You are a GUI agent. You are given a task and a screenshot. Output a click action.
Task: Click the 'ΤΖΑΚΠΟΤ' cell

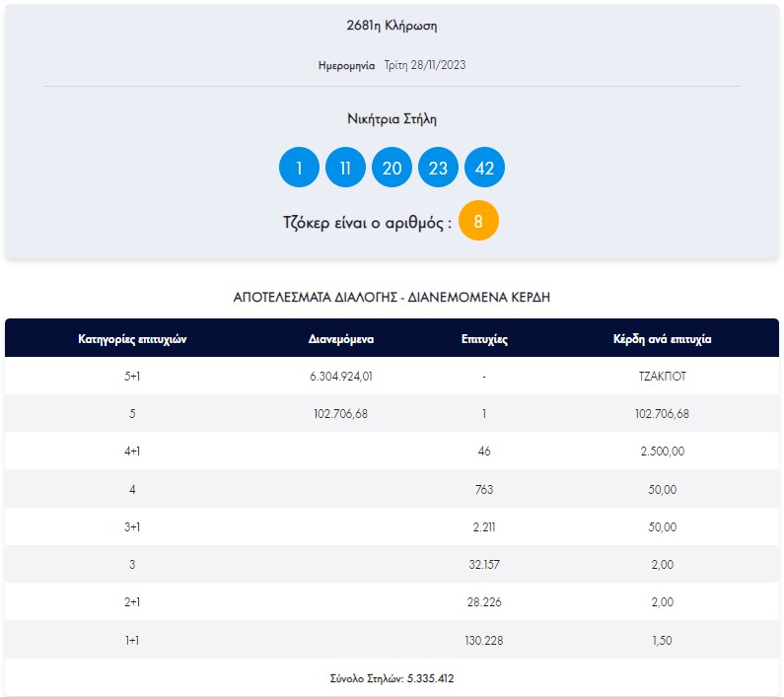coord(663,377)
